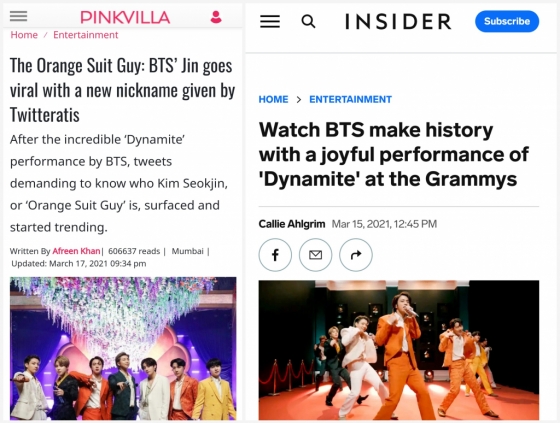
Task: Click the PINKVILLA logo
Action: coord(125,17)
